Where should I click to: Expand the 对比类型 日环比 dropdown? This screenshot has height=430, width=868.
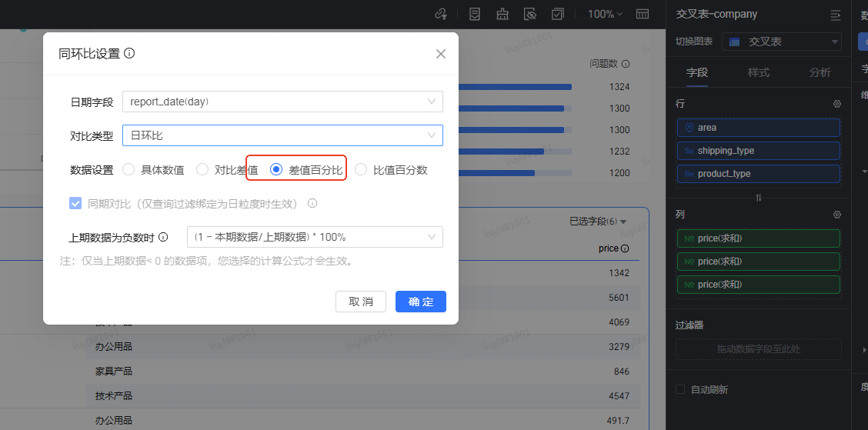click(282, 135)
